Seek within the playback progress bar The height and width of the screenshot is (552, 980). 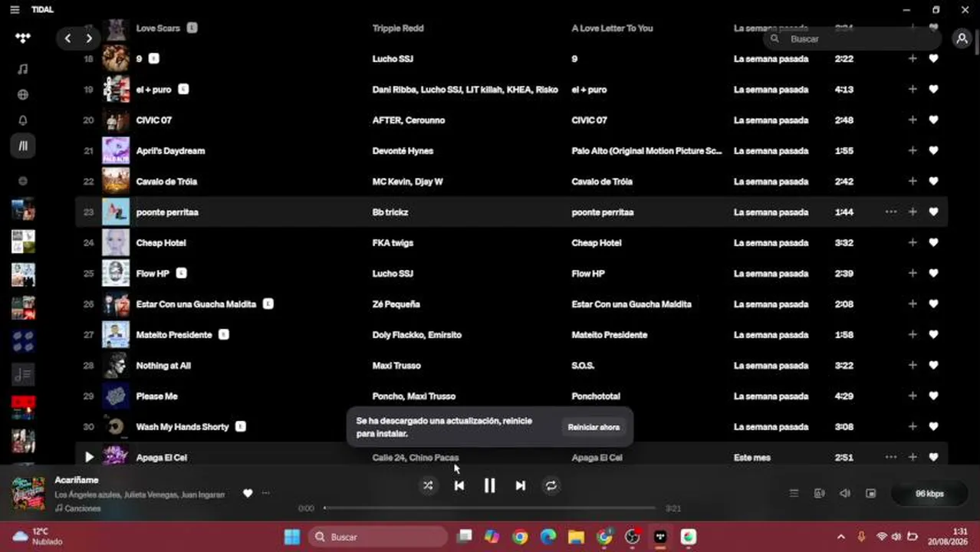pos(490,508)
